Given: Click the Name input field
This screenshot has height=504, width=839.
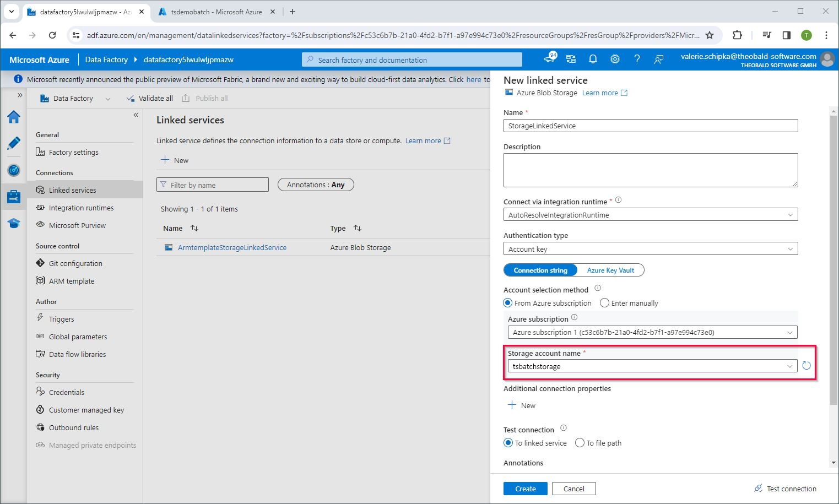Looking at the screenshot, I should click(x=651, y=126).
